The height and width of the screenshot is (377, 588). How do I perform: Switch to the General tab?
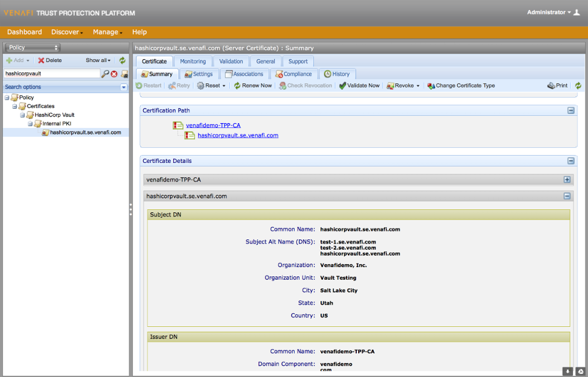click(x=266, y=61)
